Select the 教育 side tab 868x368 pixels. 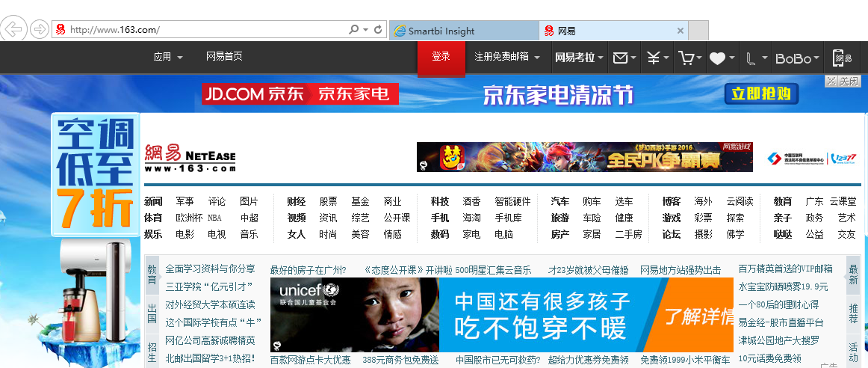pos(152,275)
